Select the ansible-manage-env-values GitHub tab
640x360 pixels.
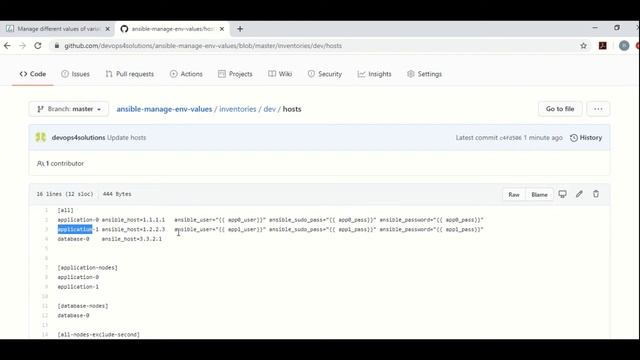tap(173, 29)
